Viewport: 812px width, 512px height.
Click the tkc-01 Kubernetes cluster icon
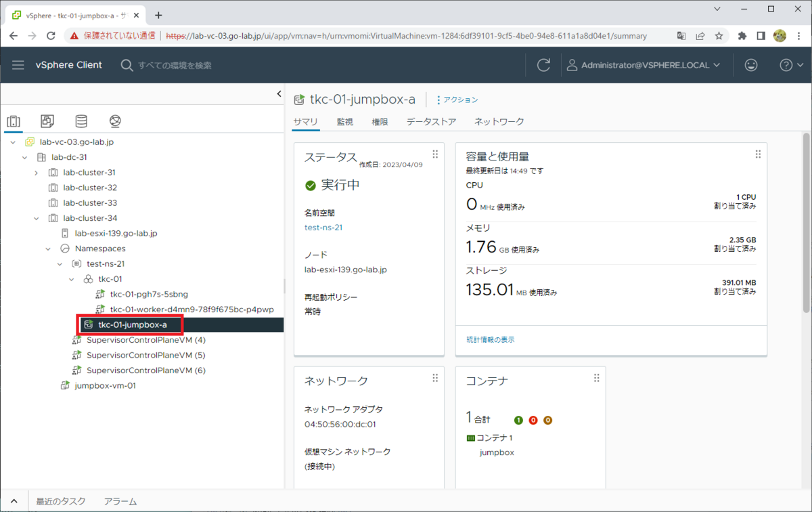click(88, 279)
